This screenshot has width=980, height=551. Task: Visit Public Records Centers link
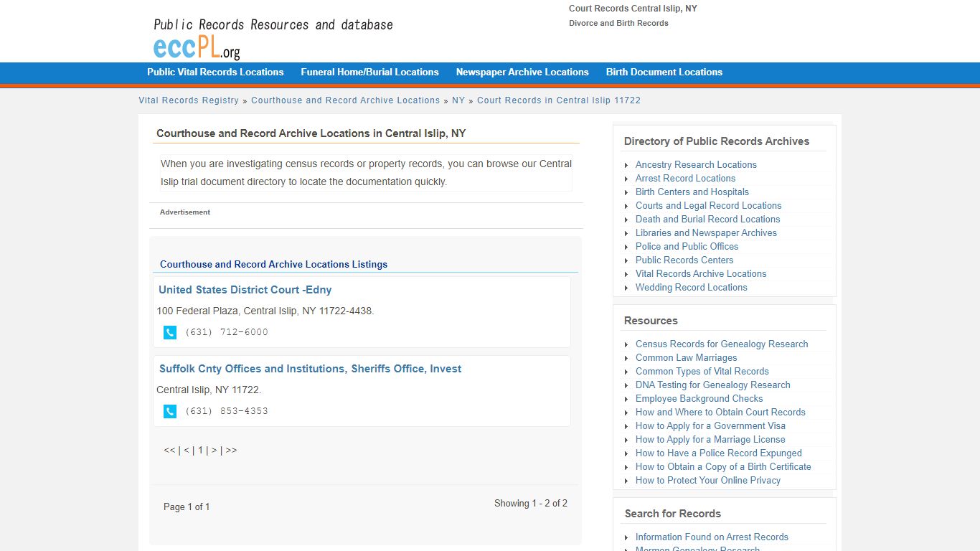click(x=684, y=260)
